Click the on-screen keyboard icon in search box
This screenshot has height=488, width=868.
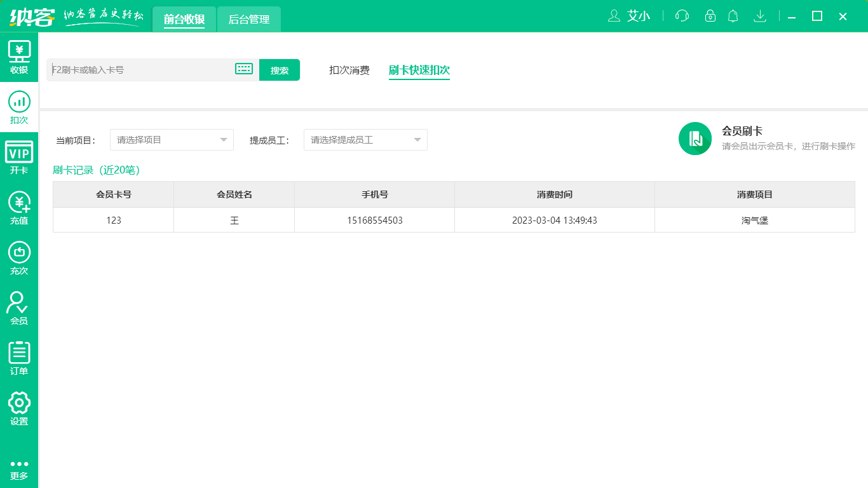[244, 69]
